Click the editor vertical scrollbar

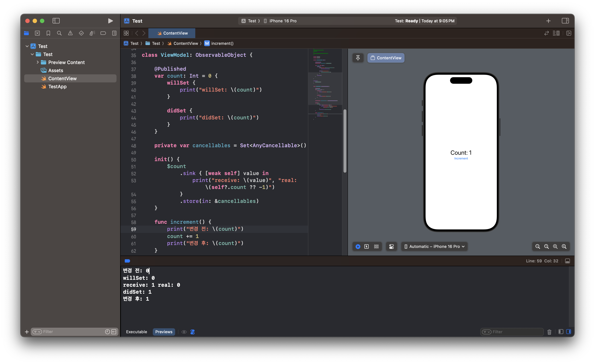345,141
